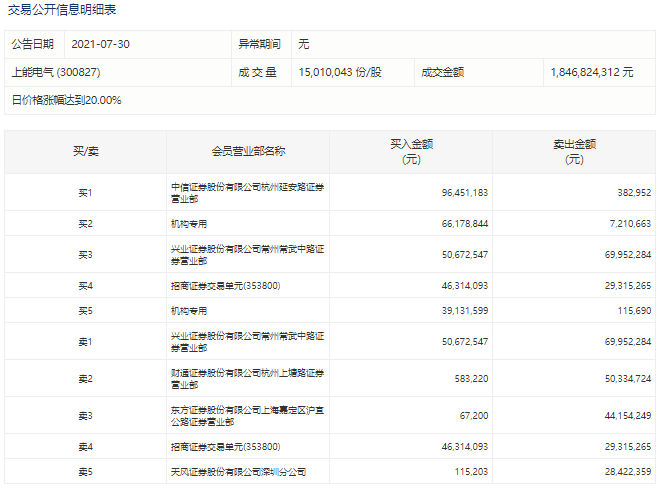Select the 买1 row label

(x=85, y=192)
